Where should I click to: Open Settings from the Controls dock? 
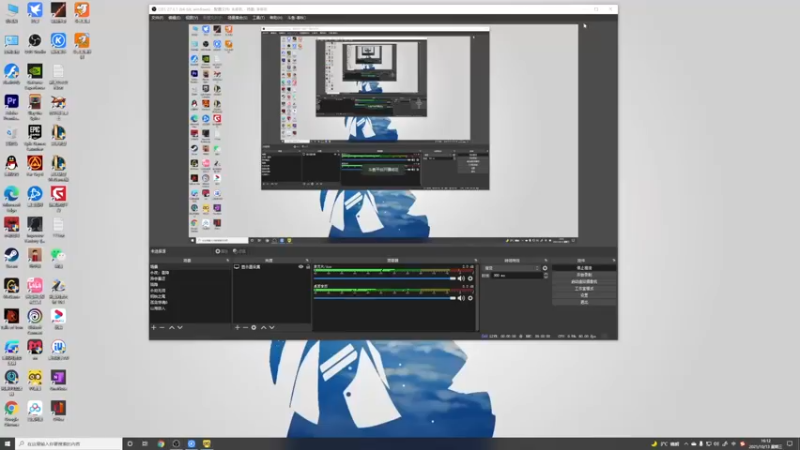(x=584, y=295)
